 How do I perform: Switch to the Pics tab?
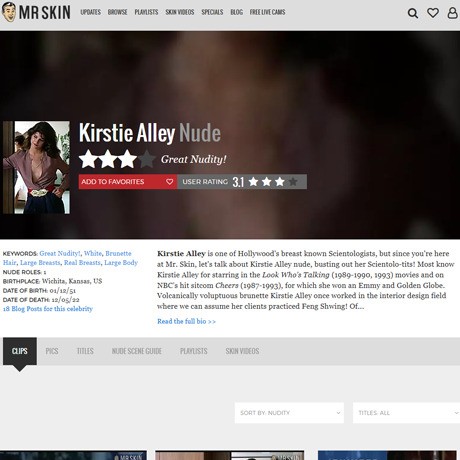click(52, 351)
